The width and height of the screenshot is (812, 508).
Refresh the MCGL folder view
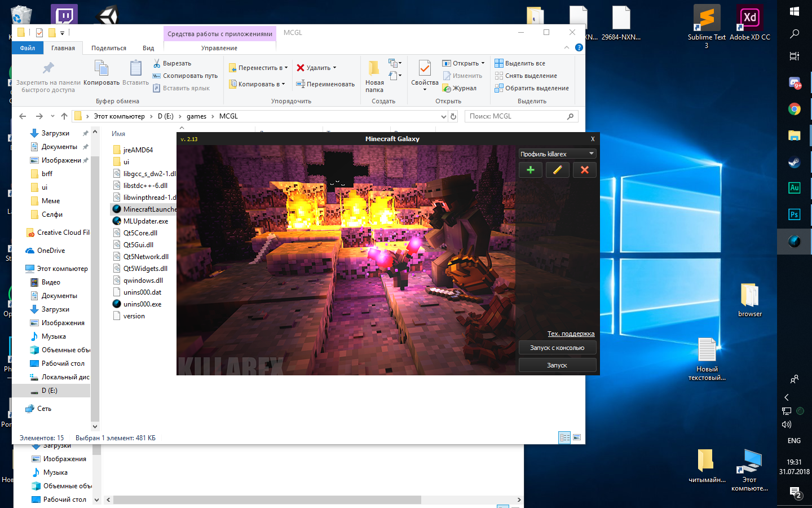click(453, 116)
